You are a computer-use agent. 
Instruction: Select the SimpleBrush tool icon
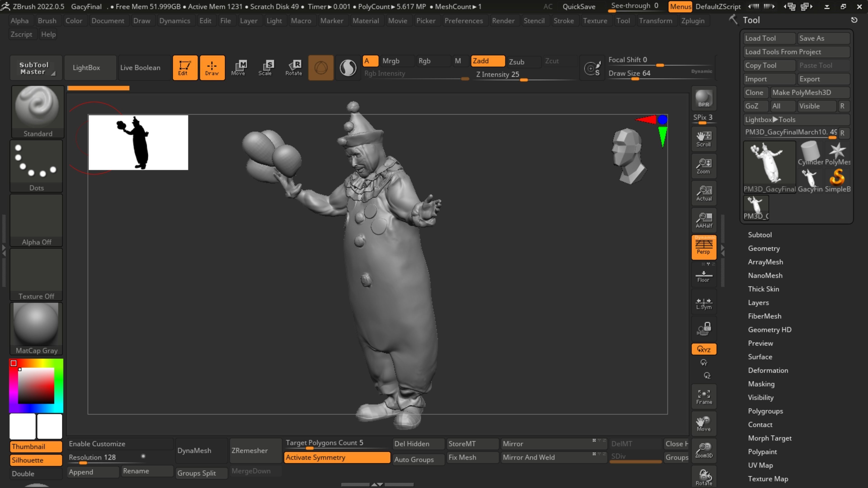[x=837, y=180]
